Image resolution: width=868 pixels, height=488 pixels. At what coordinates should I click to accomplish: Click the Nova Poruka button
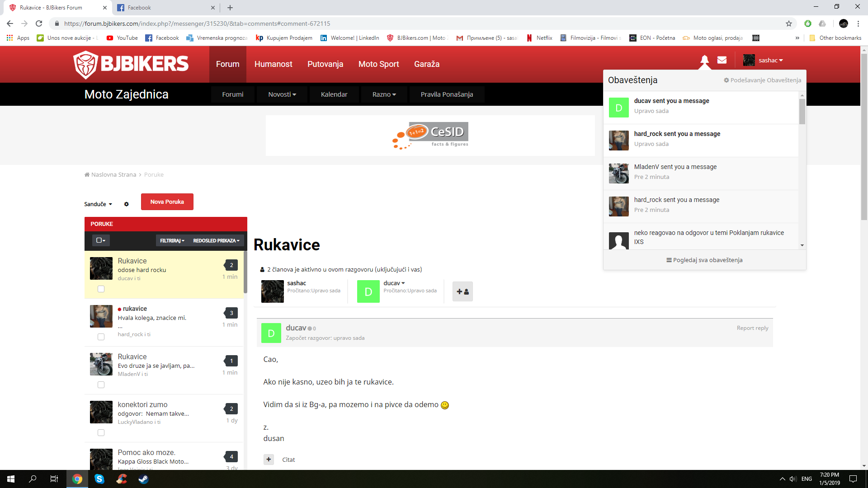167,202
